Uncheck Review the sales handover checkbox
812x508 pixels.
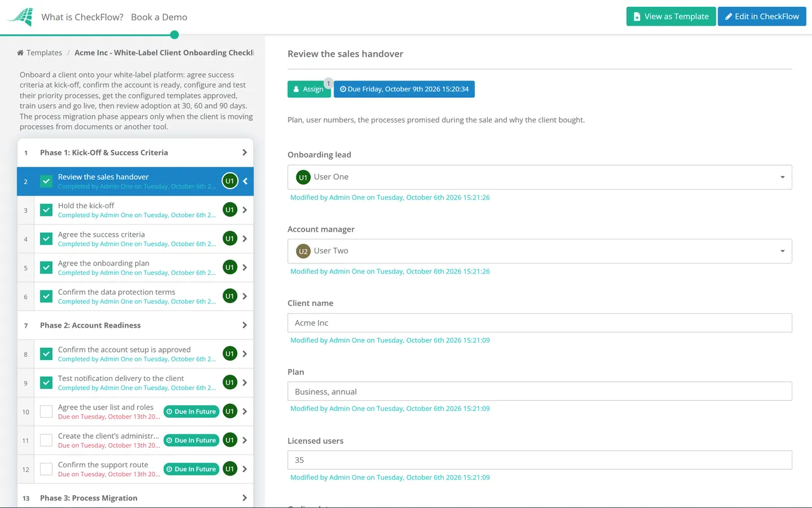[x=46, y=181]
